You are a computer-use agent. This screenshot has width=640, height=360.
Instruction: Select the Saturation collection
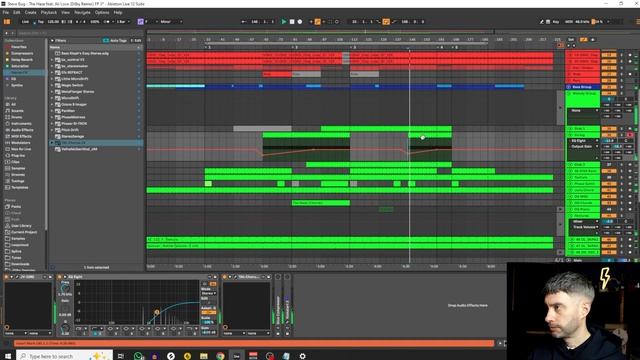(20, 66)
